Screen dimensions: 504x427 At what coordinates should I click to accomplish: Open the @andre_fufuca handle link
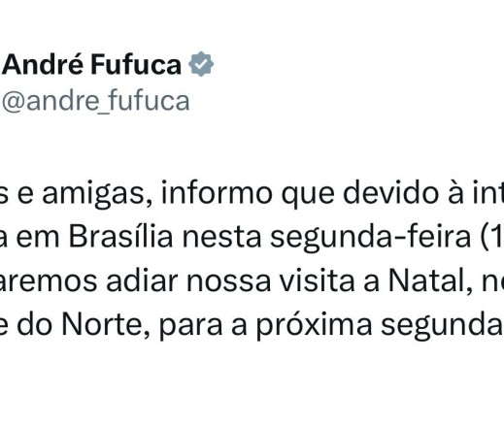click(x=96, y=102)
